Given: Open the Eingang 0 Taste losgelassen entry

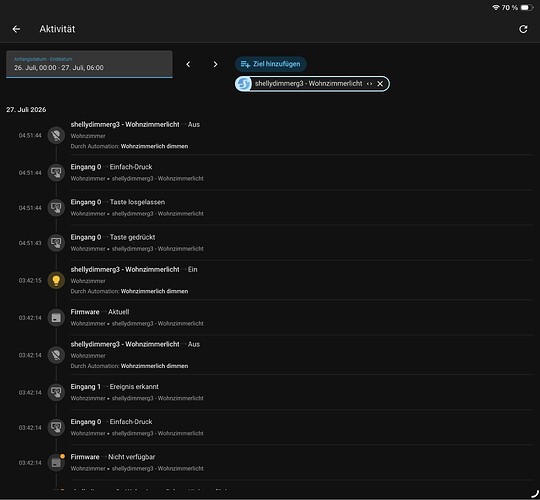Looking at the screenshot, I should [x=301, y=208].
